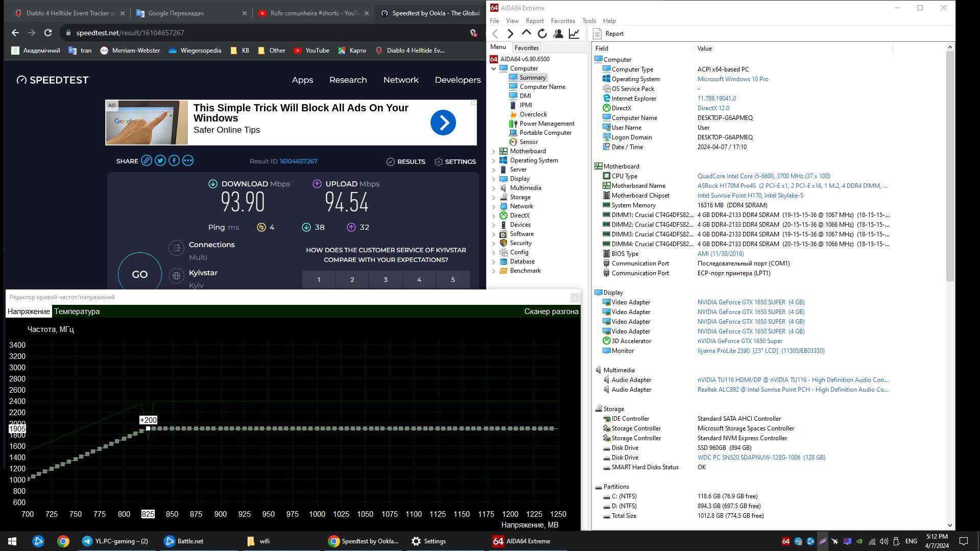Rate Kyivstar customer service 5
The image size is (980, 551).
click(453, 279)
